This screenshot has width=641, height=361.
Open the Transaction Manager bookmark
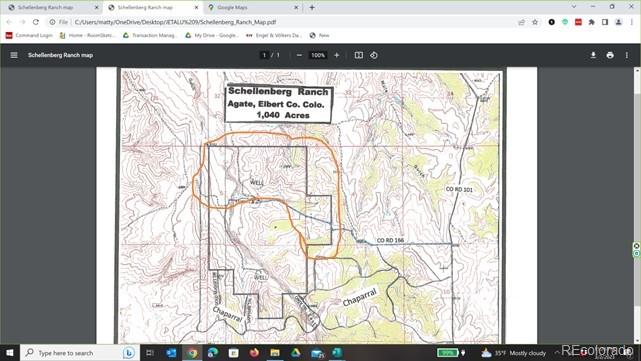[x=150, y=36]
